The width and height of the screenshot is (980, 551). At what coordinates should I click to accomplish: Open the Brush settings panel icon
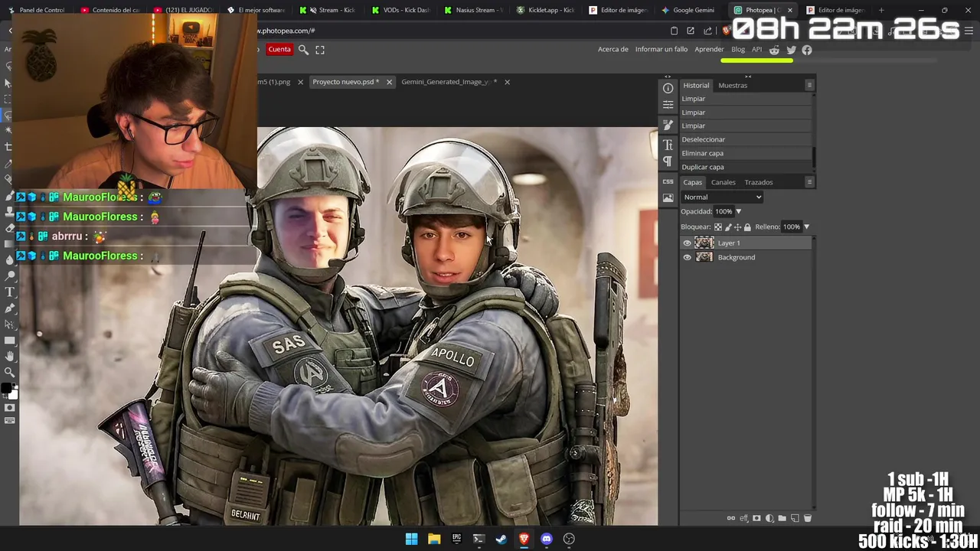coord(668,125)
